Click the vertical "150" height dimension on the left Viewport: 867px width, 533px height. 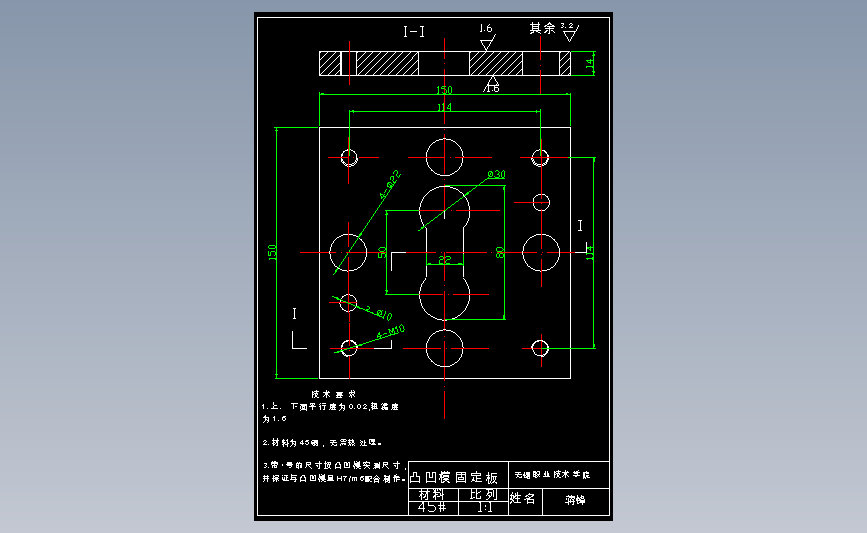(272, 253)
